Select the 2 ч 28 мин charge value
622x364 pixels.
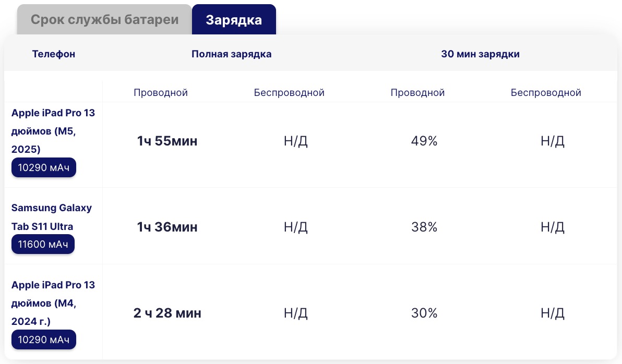(x=167, y=313)
